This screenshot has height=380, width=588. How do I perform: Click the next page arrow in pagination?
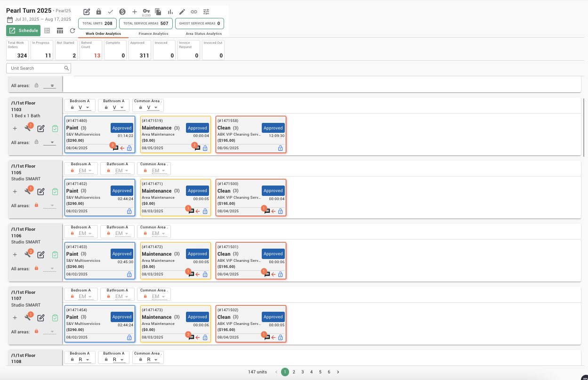[x=338, y=372]
